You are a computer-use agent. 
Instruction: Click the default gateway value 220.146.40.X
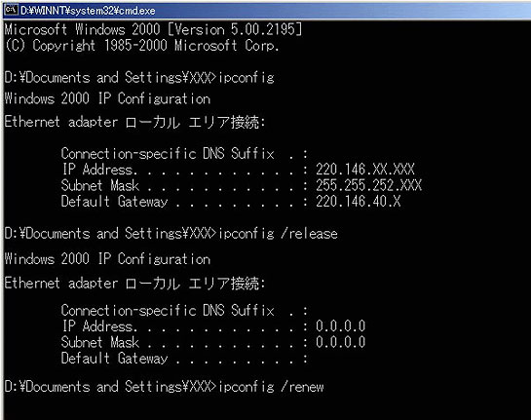(x=358, y=202)
